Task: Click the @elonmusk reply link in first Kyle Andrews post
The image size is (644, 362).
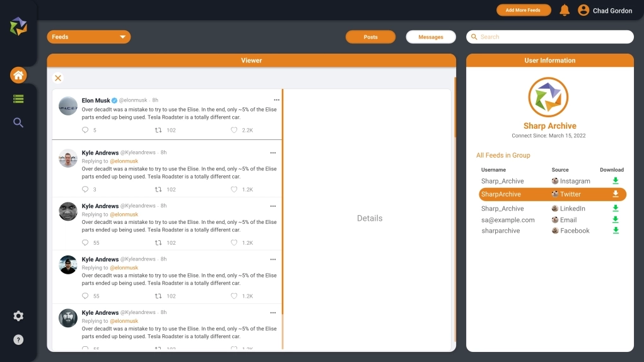Action: (x=124, y=161)
